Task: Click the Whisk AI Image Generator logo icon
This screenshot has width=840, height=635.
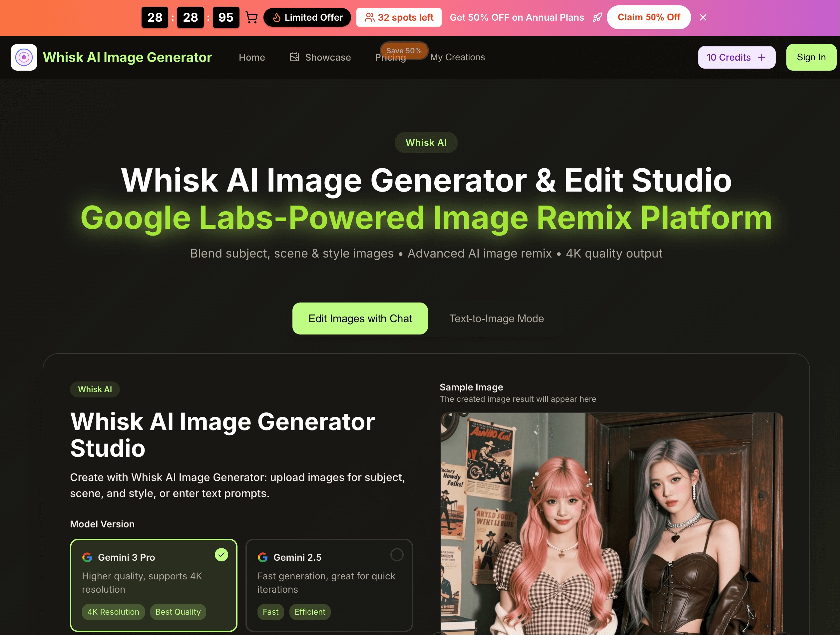Action: pyautogui.click(x=23, y=57)
